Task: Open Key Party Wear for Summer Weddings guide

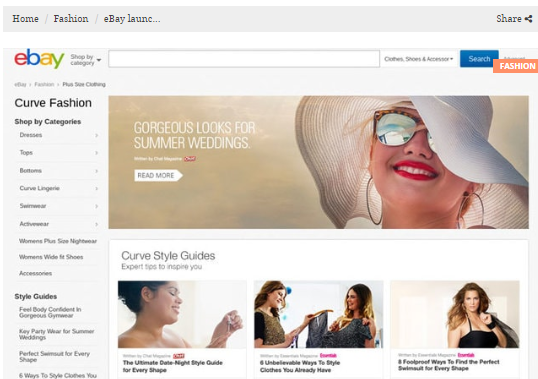Action: pos(57,334)
